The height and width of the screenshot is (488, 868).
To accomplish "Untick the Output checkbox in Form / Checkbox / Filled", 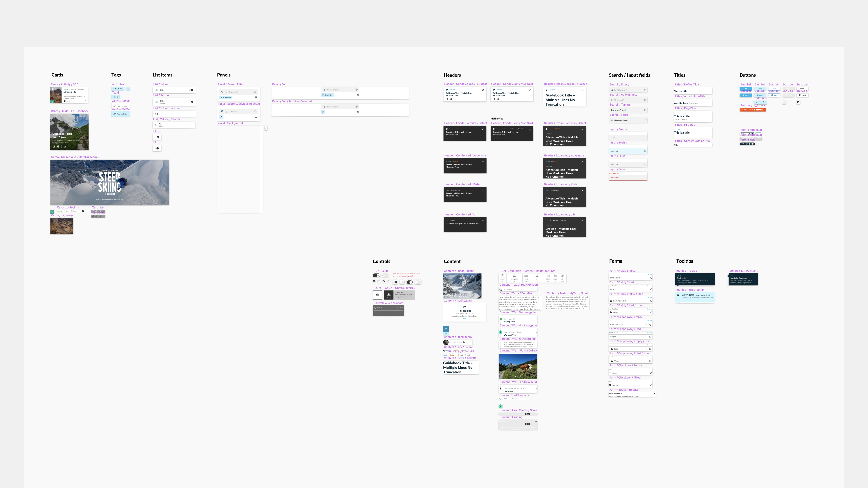I will click(x=610, y=385).
